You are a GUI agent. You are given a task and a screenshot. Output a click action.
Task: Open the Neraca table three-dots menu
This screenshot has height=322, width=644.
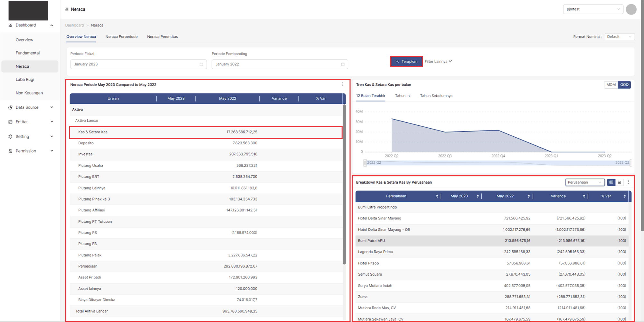click(343, 84)
